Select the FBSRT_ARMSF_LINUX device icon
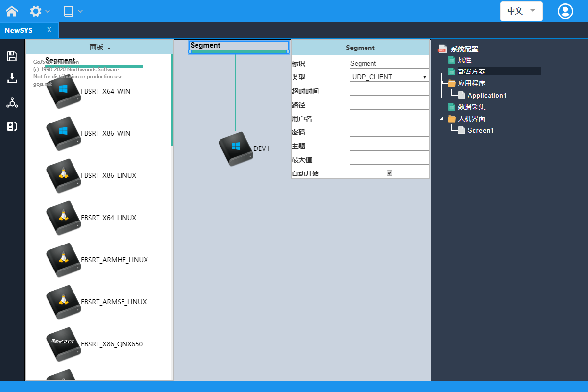The width and height of the screenshot is (588, 392). [x=63, y=302]
